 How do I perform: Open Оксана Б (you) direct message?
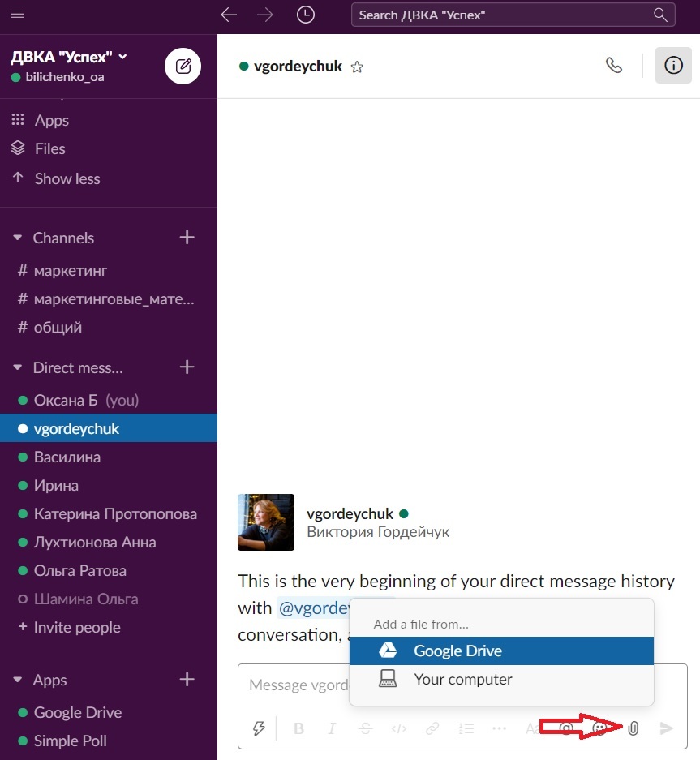[86, 401]
